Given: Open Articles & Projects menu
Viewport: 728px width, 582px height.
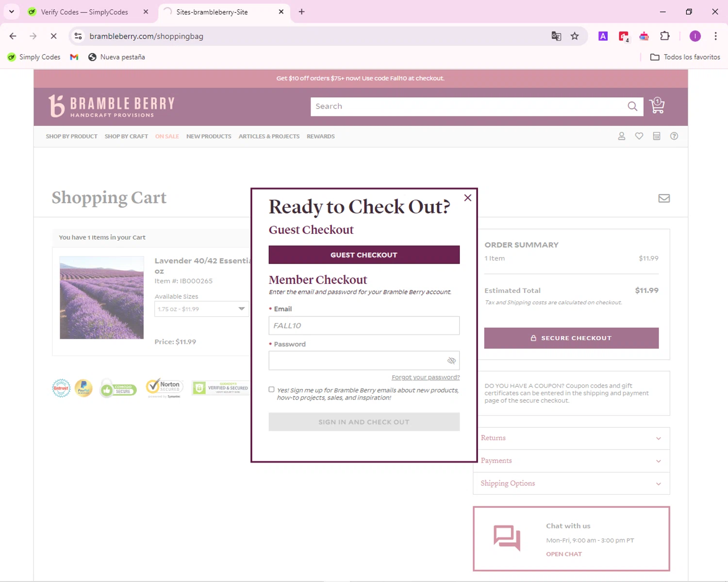Looking at the screenshot, I should click(x=269, y=136).
